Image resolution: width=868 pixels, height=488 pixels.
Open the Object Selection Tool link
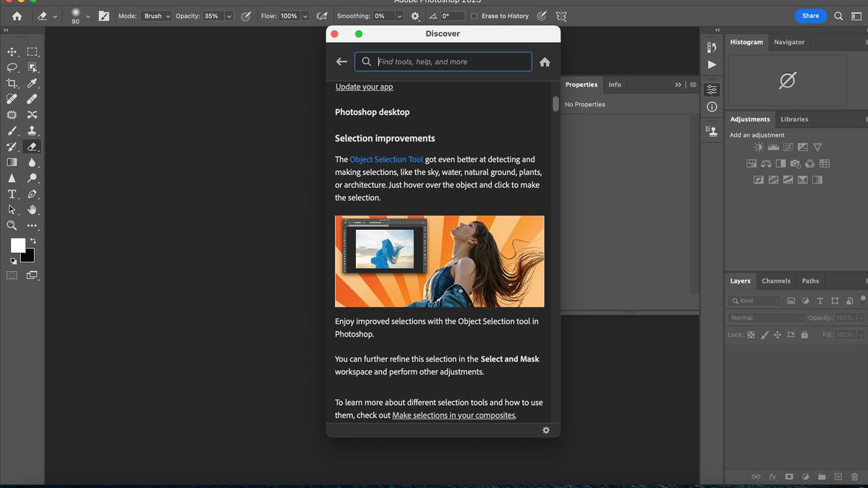click(386, 160)
